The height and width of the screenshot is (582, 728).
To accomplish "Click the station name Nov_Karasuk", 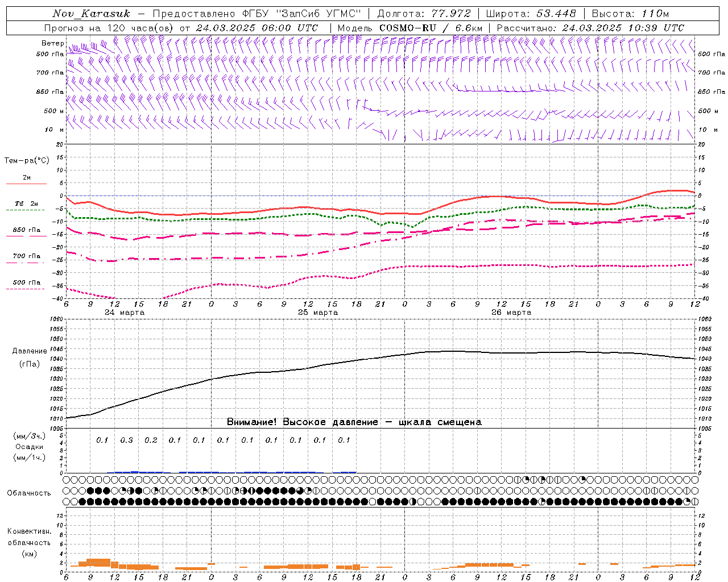I will click(91, 14).
